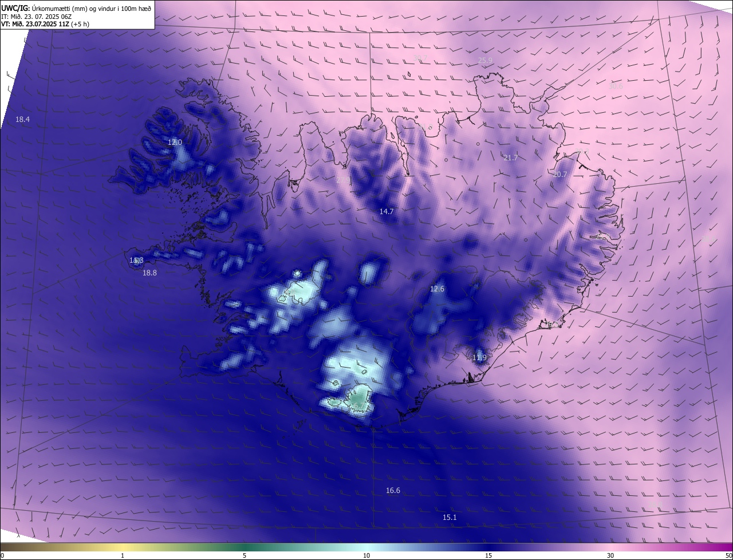Click the colorbar tick label 0

click(x=2, y=555)
